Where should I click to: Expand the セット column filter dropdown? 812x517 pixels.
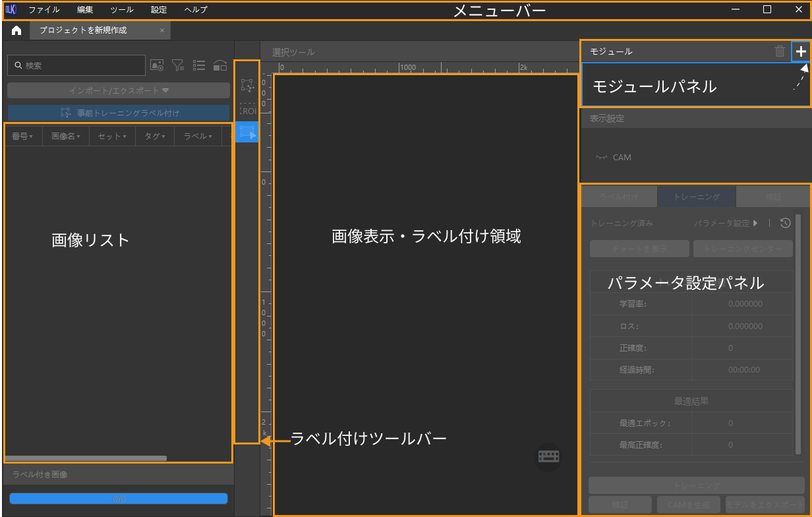(x=112, y=137)
